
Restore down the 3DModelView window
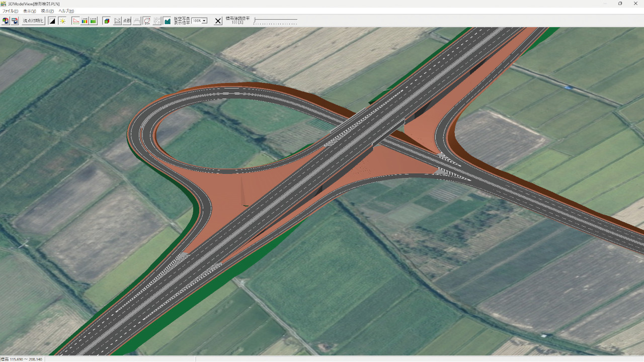point(620,4)
